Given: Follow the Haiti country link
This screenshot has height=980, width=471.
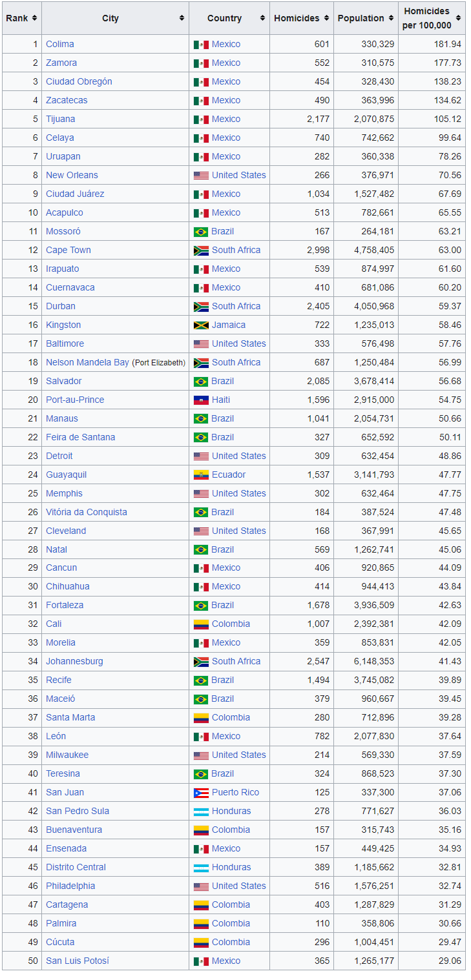Looking at the screenshot, I should [221, 400].
